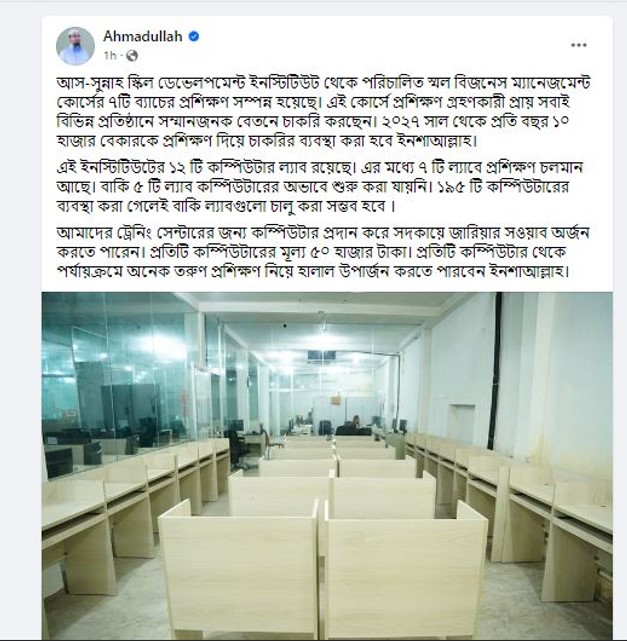Image resolution: width=627 pixels, height=641 pixels.
Task: Click the first paragraph starting আস-সুন্নাহ স্কিল
Action: tap(323, 112)
